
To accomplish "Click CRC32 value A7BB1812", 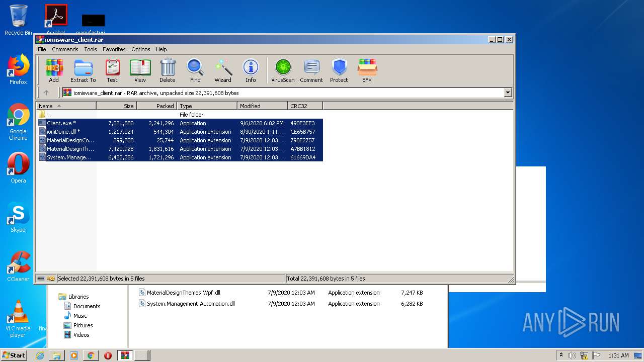I will point(302,149).
